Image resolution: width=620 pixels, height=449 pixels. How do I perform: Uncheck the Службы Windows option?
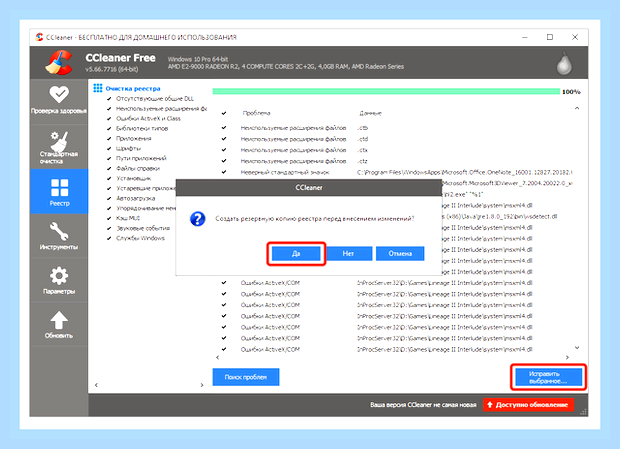point(109,238)
